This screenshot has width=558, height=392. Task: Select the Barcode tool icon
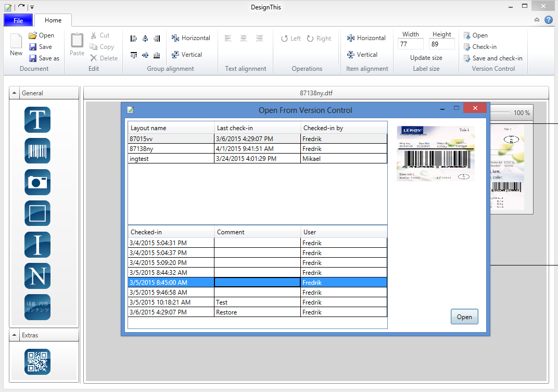tap(37, 151)
